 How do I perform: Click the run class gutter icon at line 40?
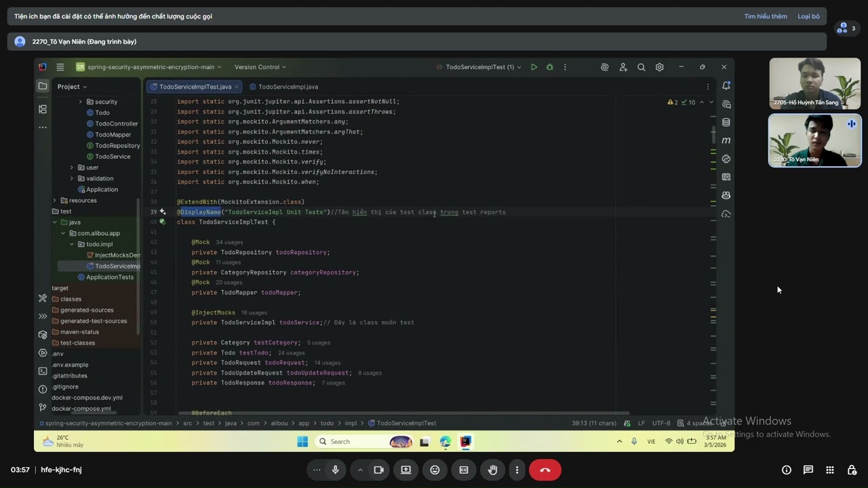(162, 222)
